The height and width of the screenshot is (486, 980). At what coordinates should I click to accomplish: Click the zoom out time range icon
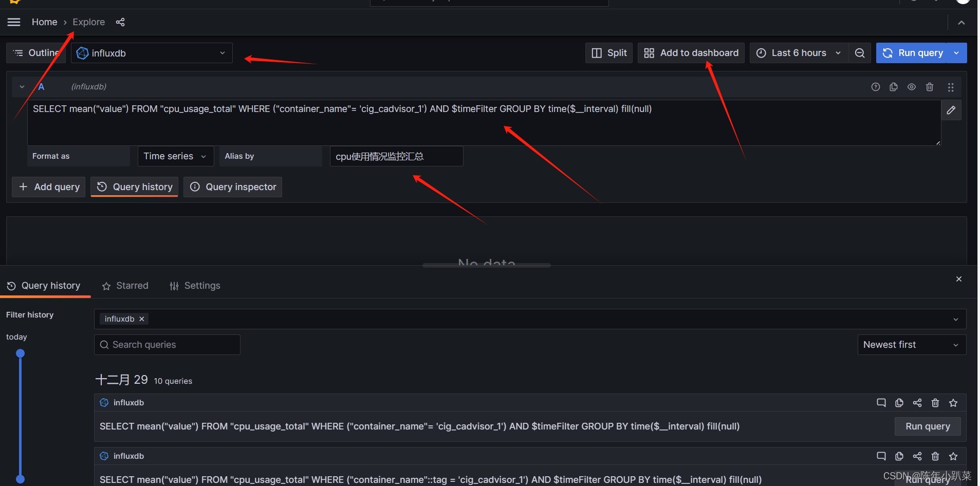coord(859,53)
